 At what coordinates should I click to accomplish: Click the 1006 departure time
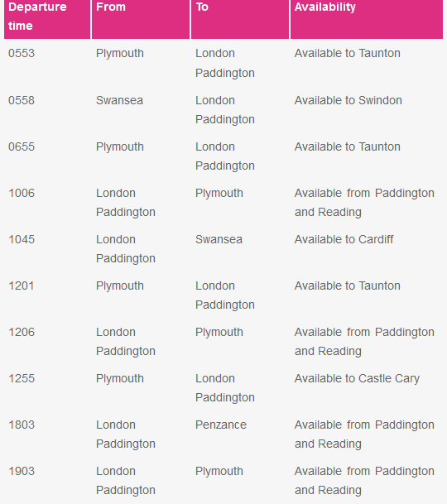[22, 193]
